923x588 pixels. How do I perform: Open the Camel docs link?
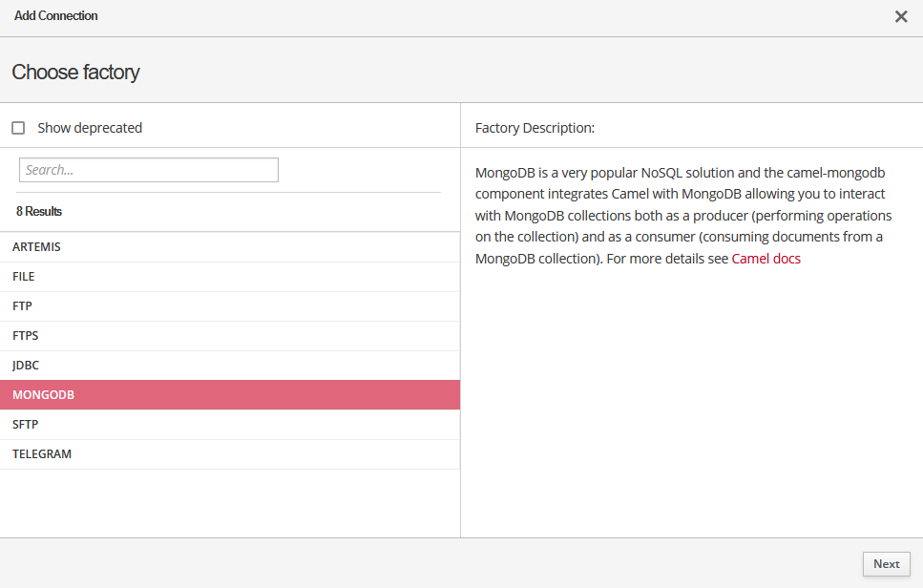click(766, 258)
